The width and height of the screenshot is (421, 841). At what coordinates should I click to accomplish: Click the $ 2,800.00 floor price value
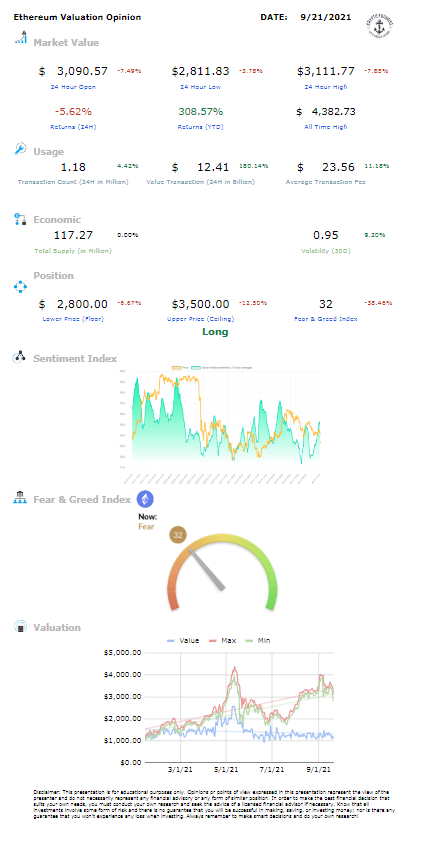click(73, 304)
